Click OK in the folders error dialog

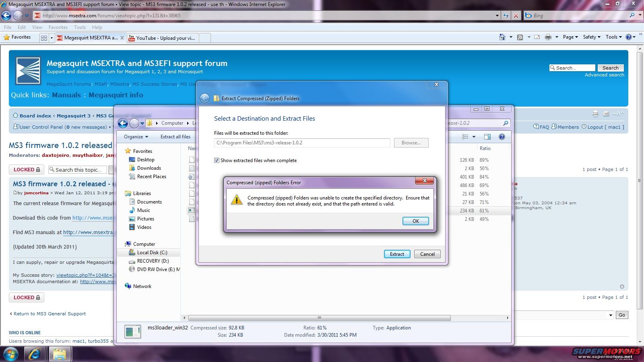tap(415, 221)
